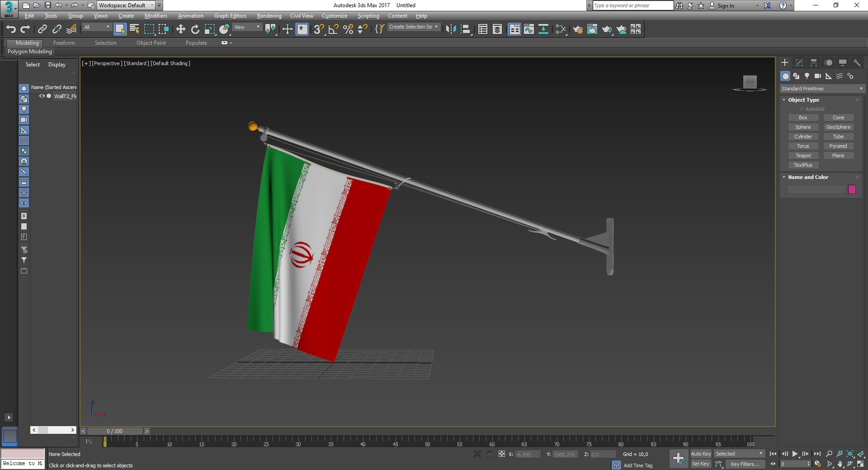The width and height of the screenshot is (868, 470).
Task: Open Select by Name tool
Action: tap(134, 29)
